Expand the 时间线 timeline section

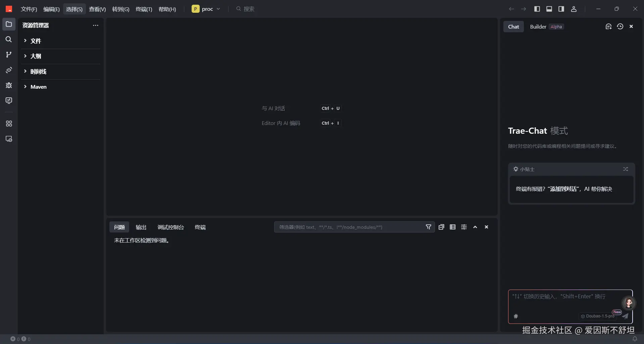click(x=61, y=72)
